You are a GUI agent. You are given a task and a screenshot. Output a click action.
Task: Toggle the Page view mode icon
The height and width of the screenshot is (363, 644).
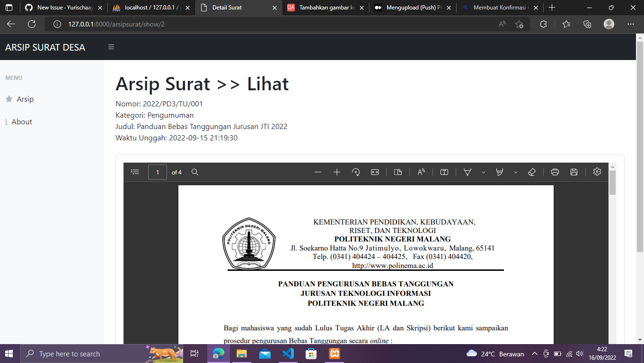[x=397, y=172]
